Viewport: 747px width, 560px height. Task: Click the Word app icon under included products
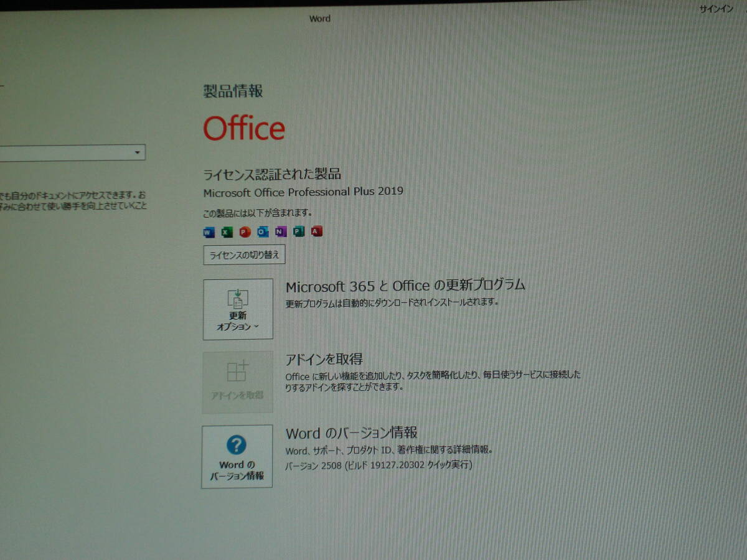209,232
